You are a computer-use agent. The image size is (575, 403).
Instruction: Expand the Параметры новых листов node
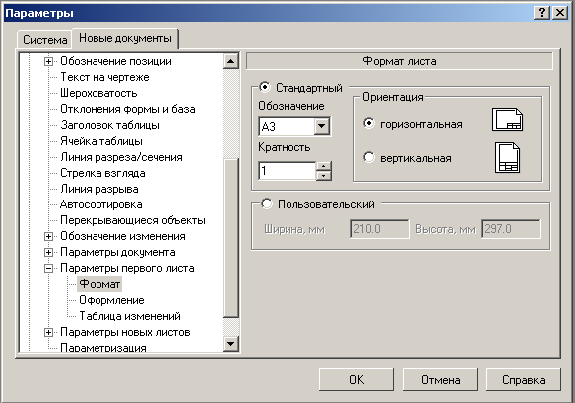point(48,333)
